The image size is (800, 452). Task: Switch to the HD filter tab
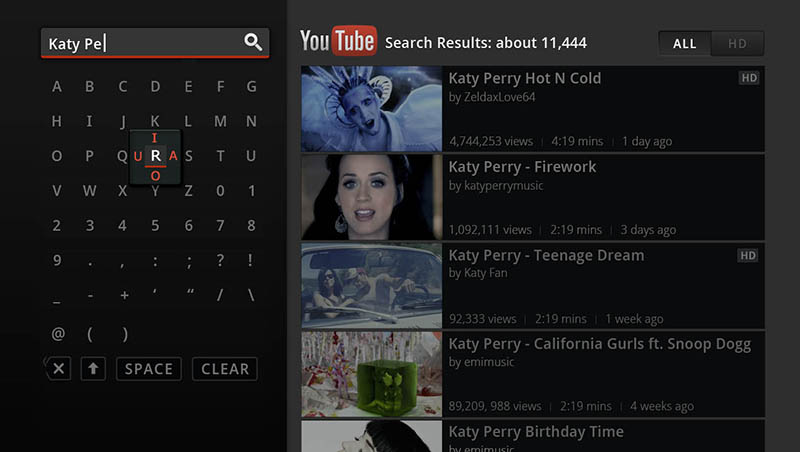tap(737, 44)
